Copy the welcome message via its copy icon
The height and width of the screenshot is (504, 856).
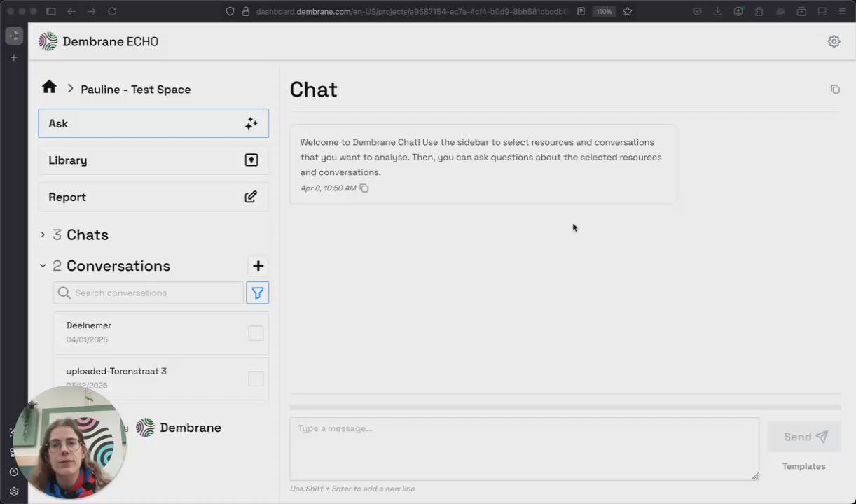[x=364, y=188]
